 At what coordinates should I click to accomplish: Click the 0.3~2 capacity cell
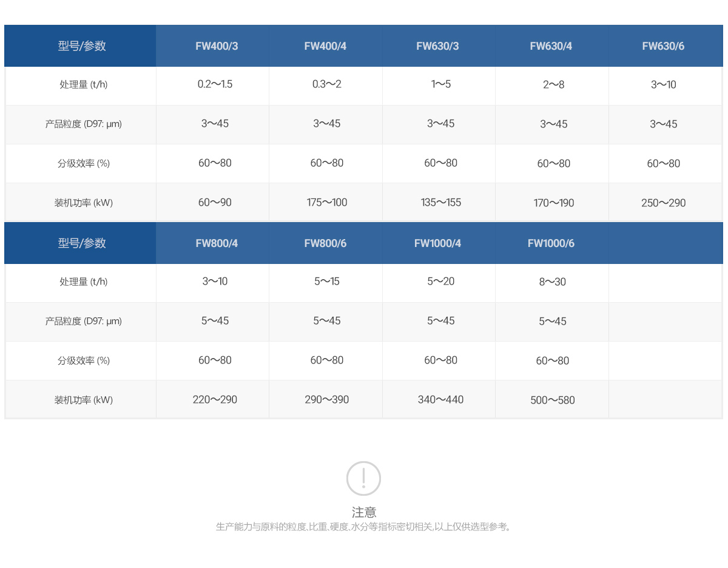[x=326, y=84]
